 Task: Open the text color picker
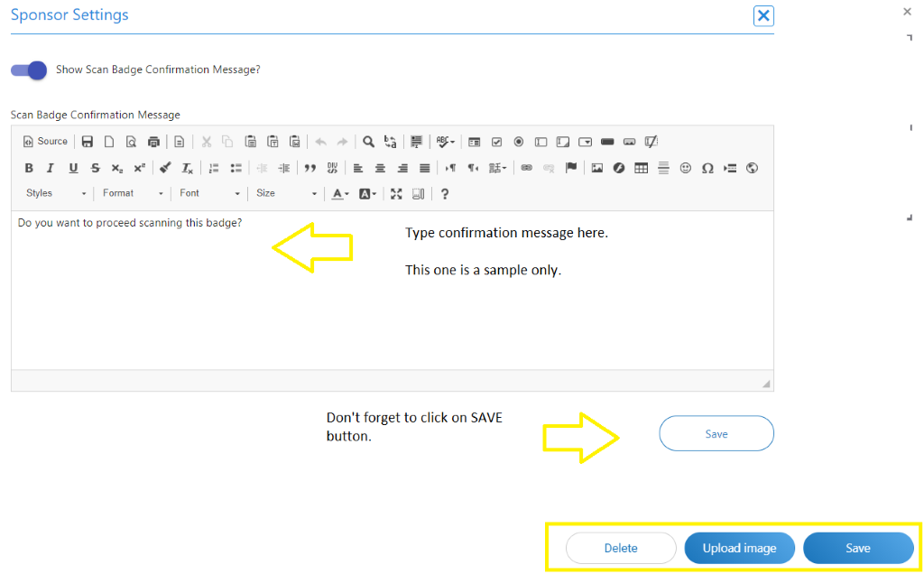pos(340,193)
